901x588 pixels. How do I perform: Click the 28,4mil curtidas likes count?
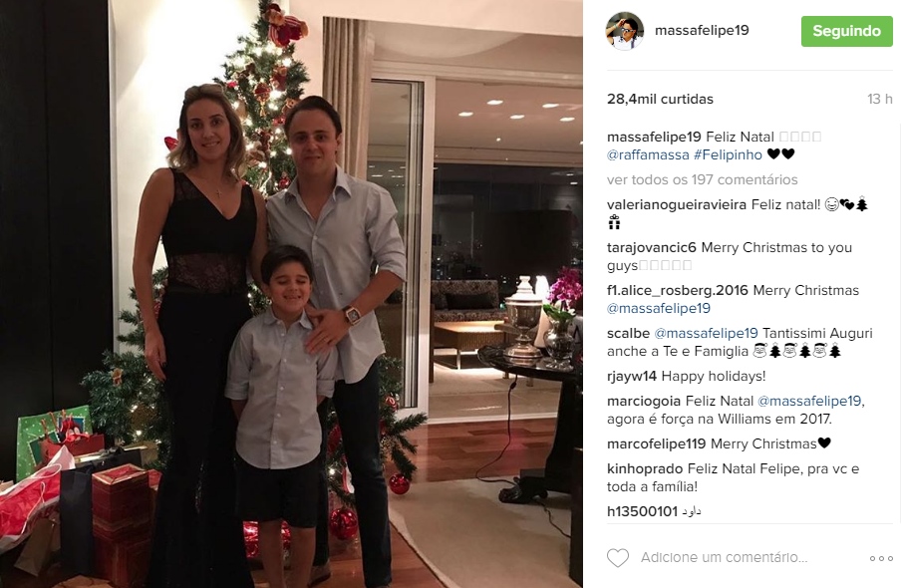pyautogui.click(x=660, y=99)
